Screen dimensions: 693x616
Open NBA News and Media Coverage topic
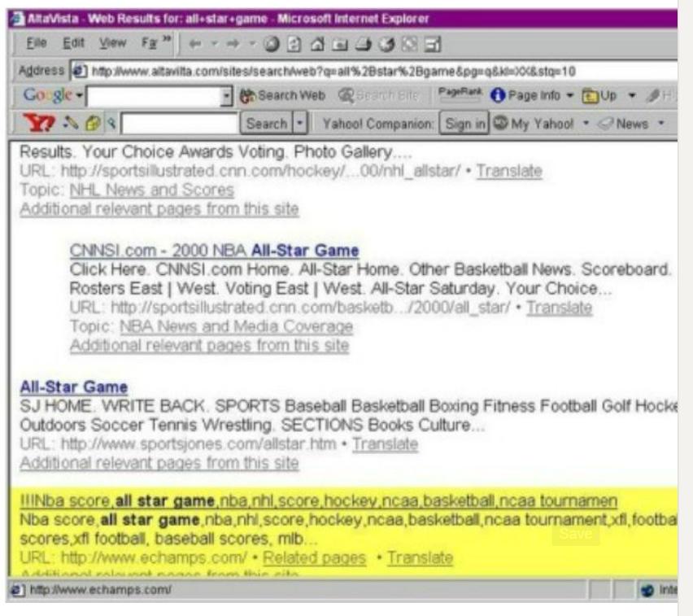coord(237,326)
